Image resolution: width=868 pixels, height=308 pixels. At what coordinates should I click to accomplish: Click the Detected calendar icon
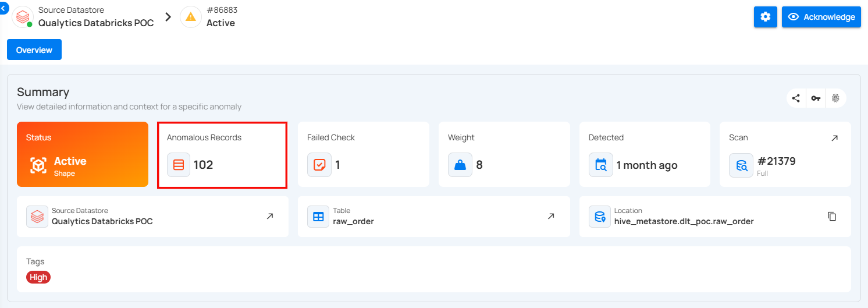[600, 165]
